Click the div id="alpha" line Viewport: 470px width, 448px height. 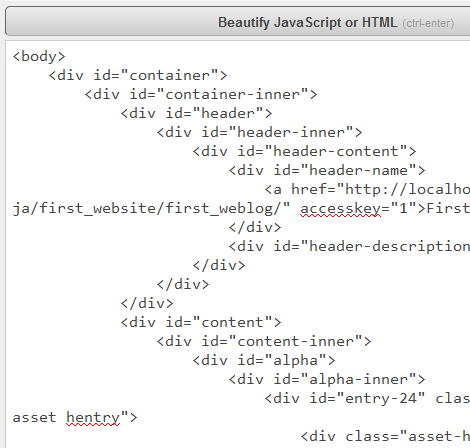(264, 360)
